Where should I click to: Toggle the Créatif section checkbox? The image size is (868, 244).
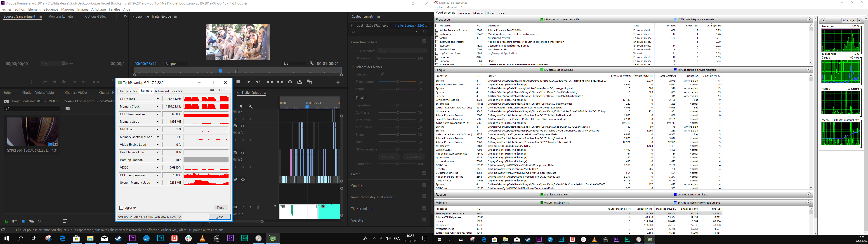[x=424, y=173]
